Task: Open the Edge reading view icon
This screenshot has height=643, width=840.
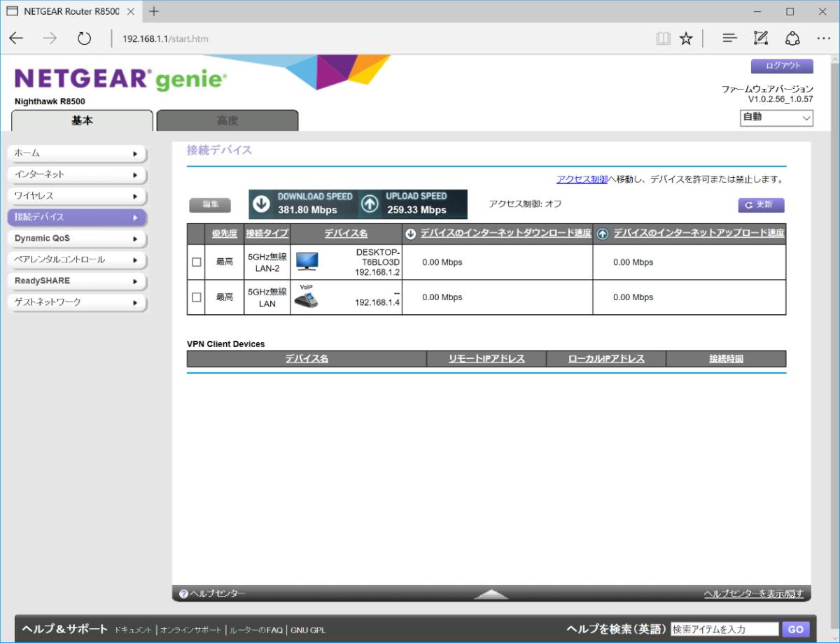Action: (x=663, y=38)
